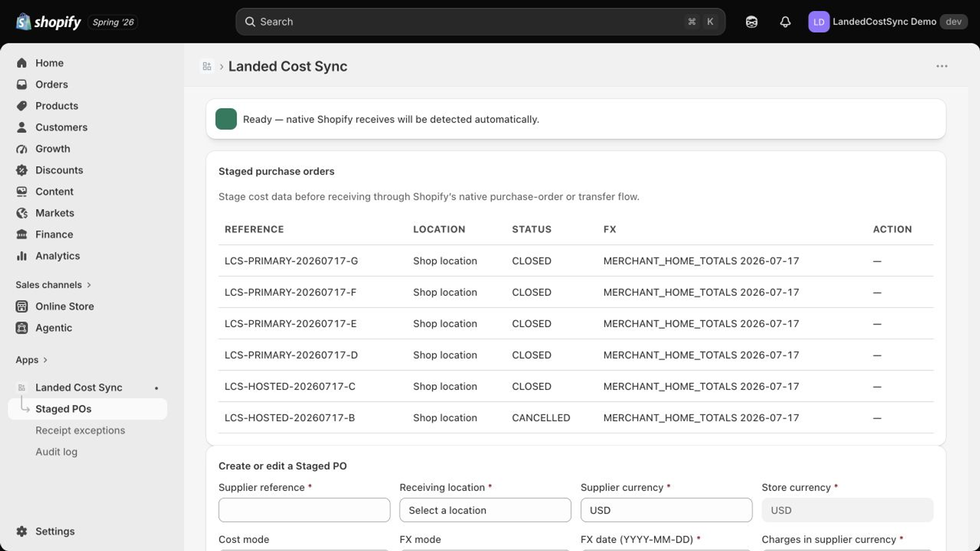Click the FX column header

coord(609,230)
